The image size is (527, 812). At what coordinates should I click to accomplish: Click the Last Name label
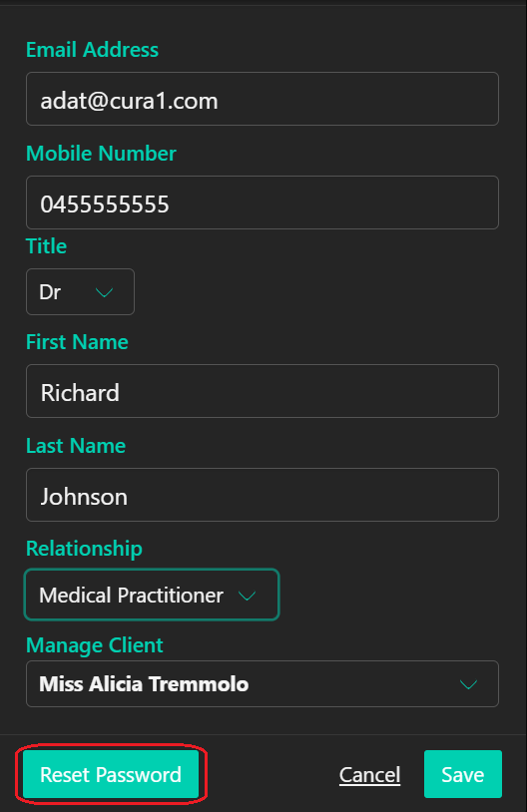pyautogui.click(x=76, y=445)
